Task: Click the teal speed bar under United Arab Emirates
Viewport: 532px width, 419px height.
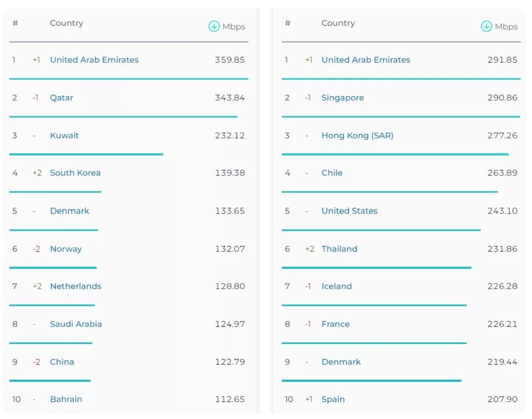Action: coord(129,79)
